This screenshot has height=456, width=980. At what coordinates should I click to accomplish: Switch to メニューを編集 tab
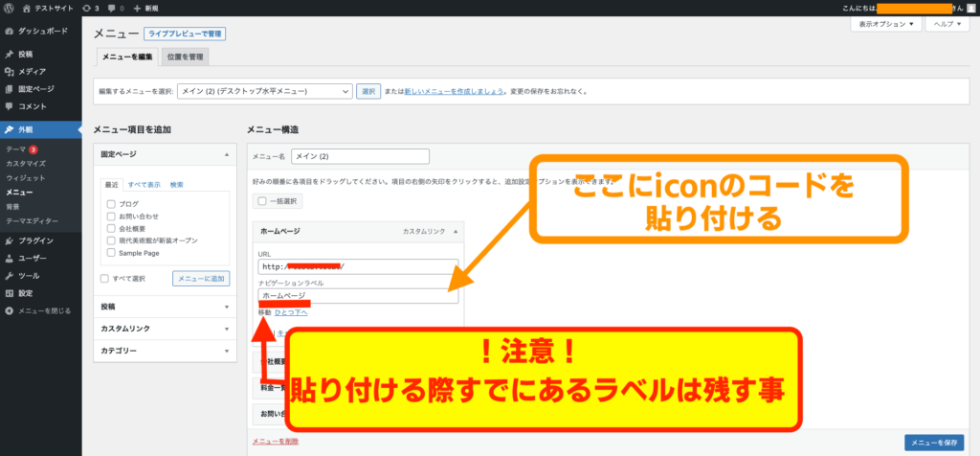127,57
